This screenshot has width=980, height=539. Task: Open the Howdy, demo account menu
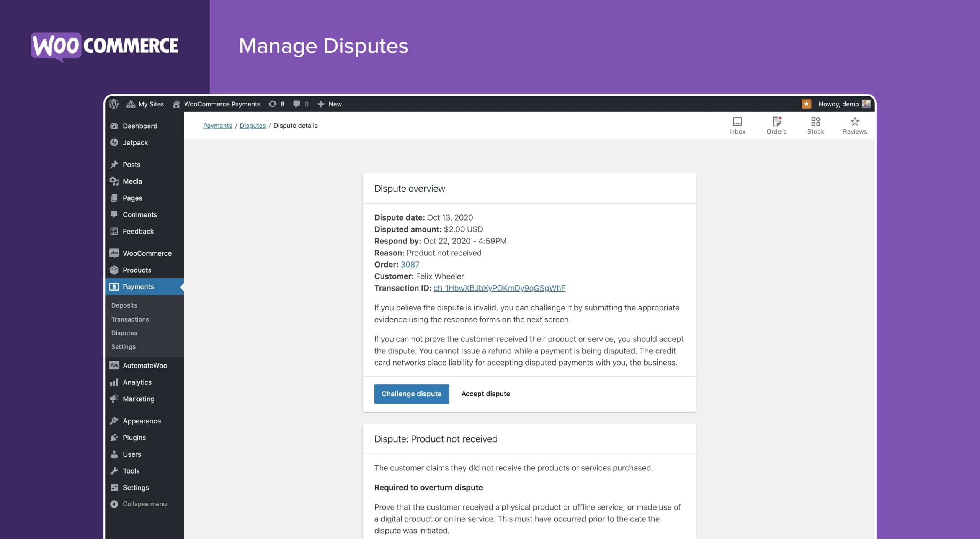click(838, 104)
